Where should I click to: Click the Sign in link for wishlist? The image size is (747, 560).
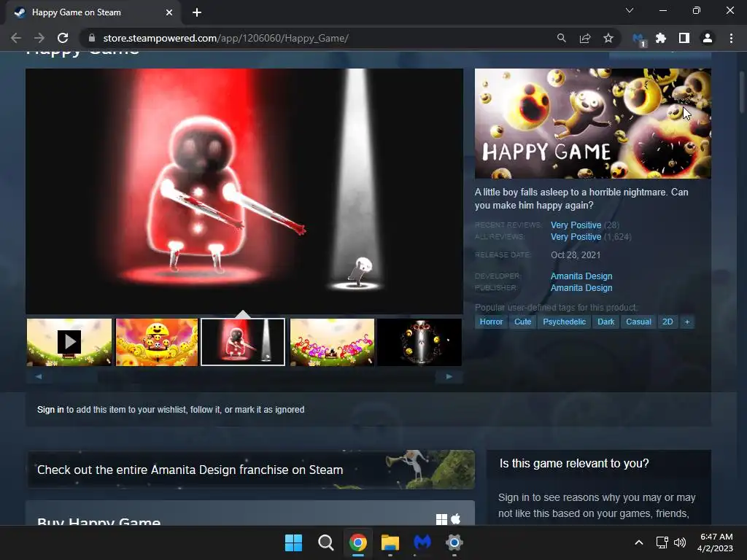[x=50, y=410]
